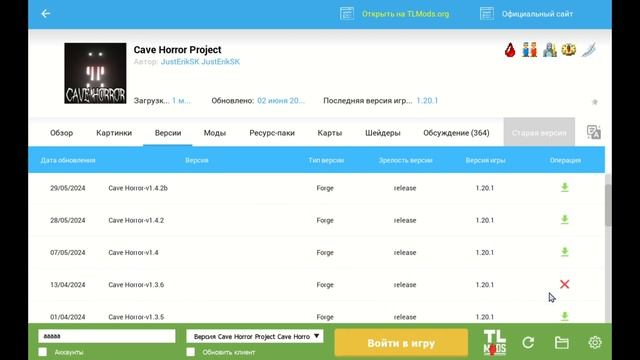Click the versions list scrollbar
640x360 pixels.
608,205
